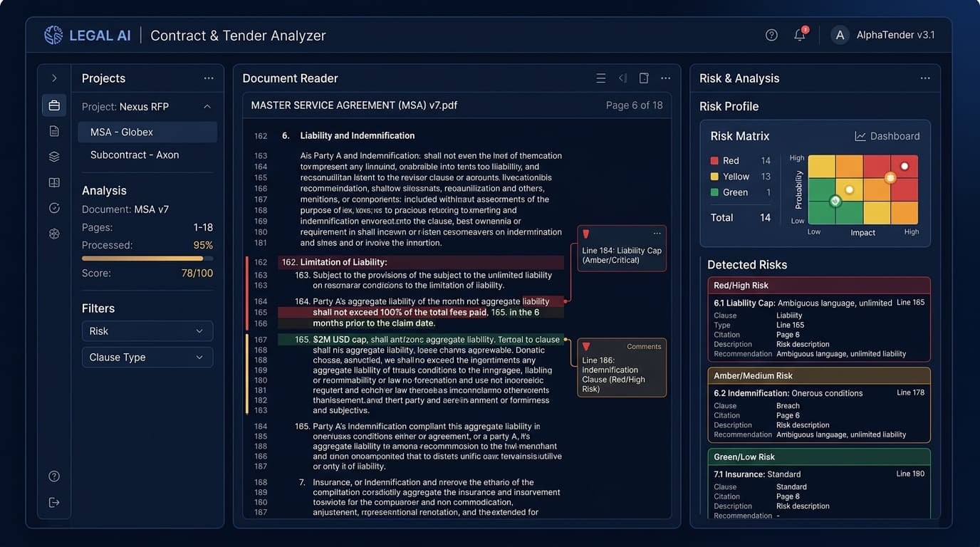Click Line 165 reference in Red risk card
Viewport: 980px width, 547px height.
[x=910, y=303]
